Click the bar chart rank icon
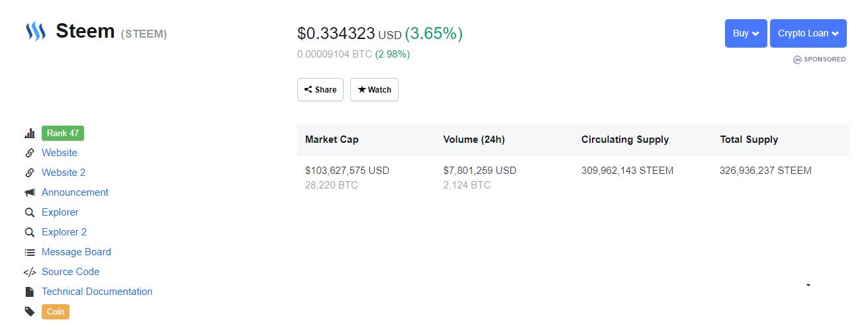The image size is (868, 324). coord(29,134)
